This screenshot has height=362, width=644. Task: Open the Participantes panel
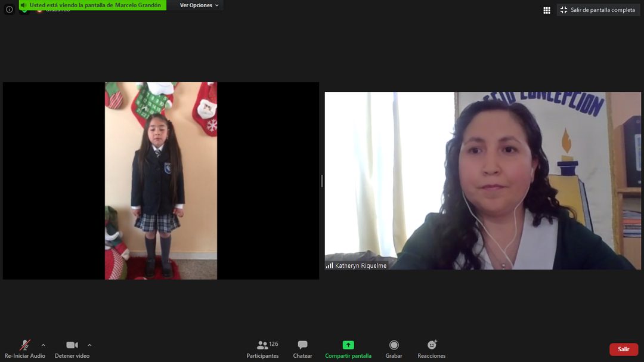click(x=262, y=345)
